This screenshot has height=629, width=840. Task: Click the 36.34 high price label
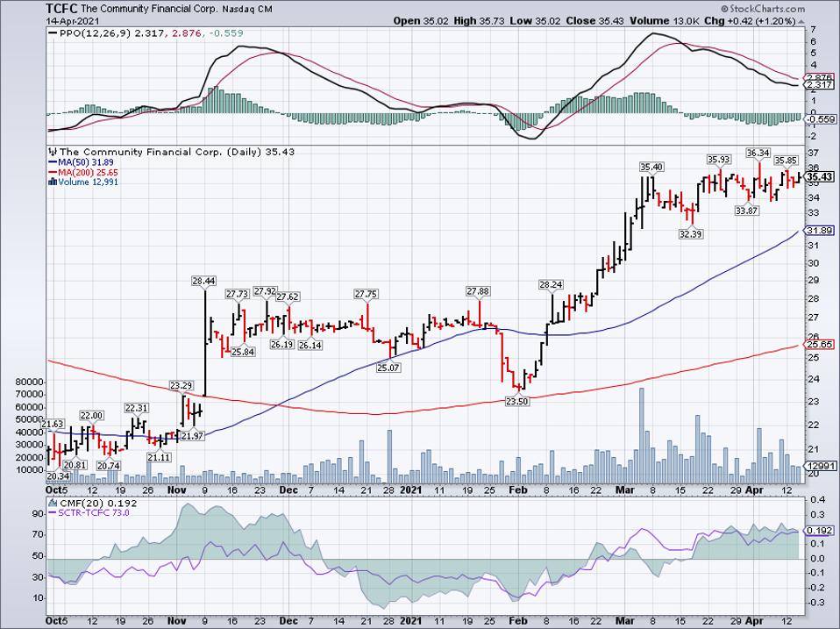click(758, 153)
